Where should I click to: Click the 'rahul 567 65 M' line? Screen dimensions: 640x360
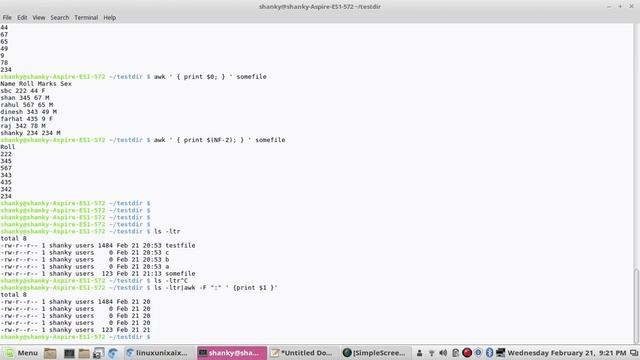[27, 105]
